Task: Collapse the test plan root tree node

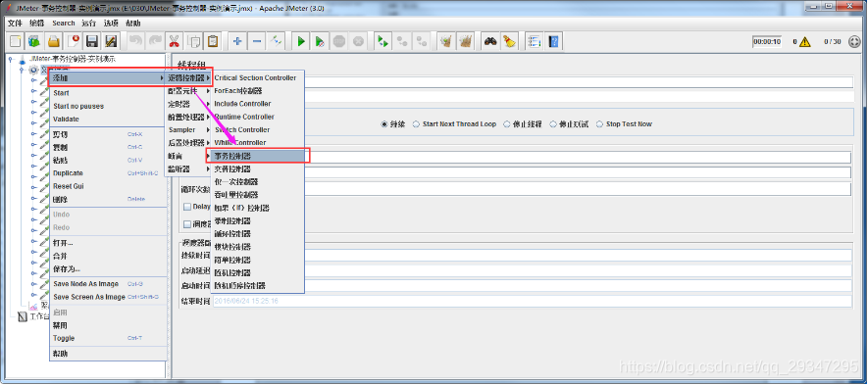Action: pyautogui.click(x=11, y=59)
